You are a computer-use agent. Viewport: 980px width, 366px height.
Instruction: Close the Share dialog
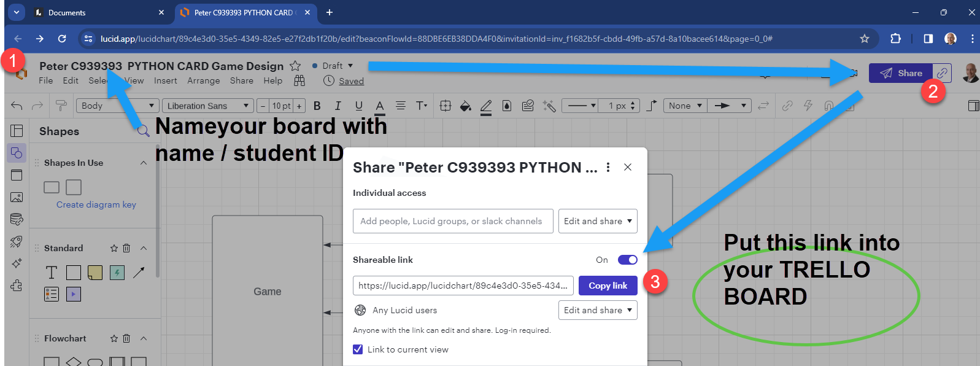click(628, 167)
